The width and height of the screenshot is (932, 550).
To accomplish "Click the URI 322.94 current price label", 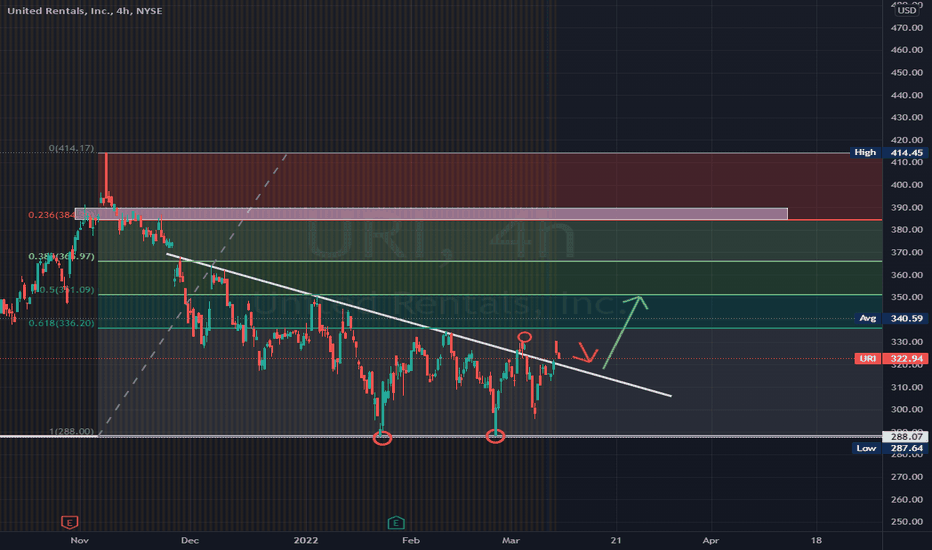I will tap(891, 359).
